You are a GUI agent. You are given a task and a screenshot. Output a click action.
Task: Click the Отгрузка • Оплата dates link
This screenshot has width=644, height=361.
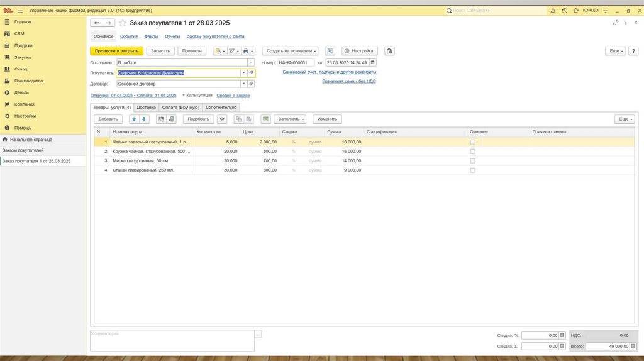pos(133,95)
